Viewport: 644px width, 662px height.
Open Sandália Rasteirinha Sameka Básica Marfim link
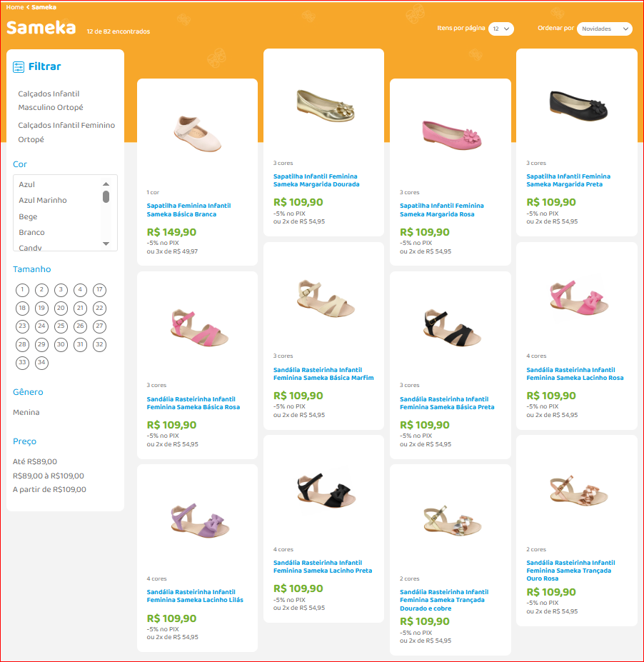coord(323,373)
